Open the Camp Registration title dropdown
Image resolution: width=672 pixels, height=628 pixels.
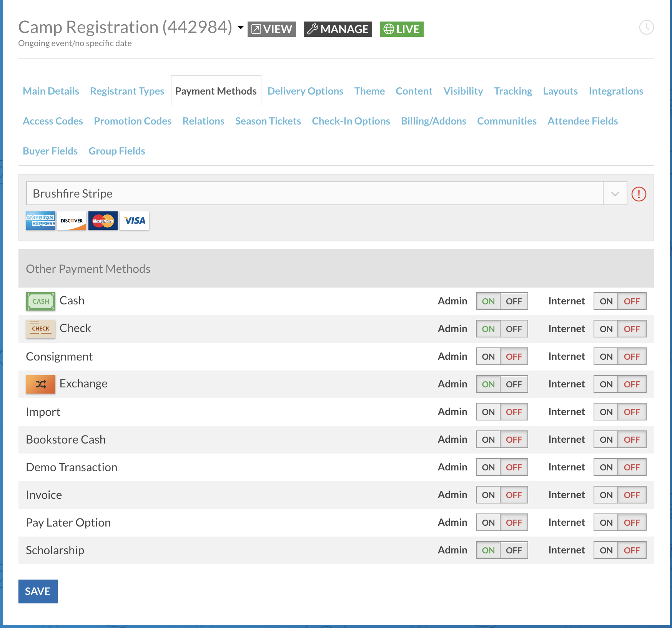[x=240, y=28]
